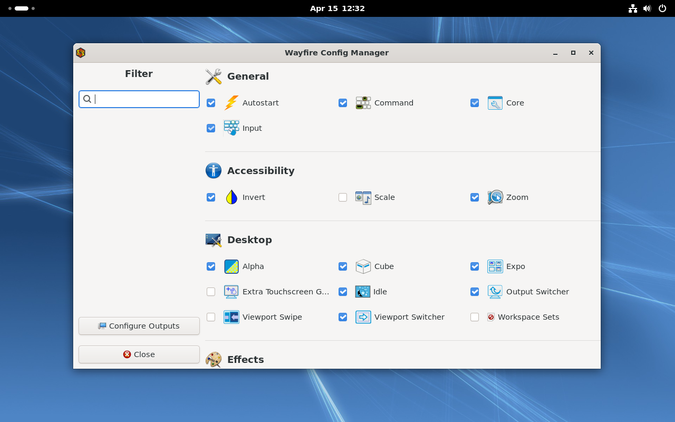
Task: Uncheck the Idle plugin checkbox
Action: 343,292
